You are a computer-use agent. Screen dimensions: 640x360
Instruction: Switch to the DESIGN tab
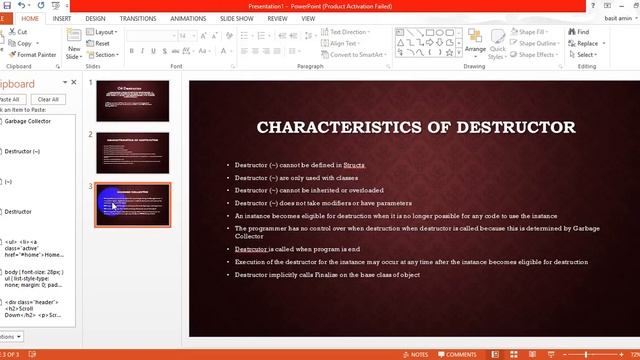(x=95, y=19)
